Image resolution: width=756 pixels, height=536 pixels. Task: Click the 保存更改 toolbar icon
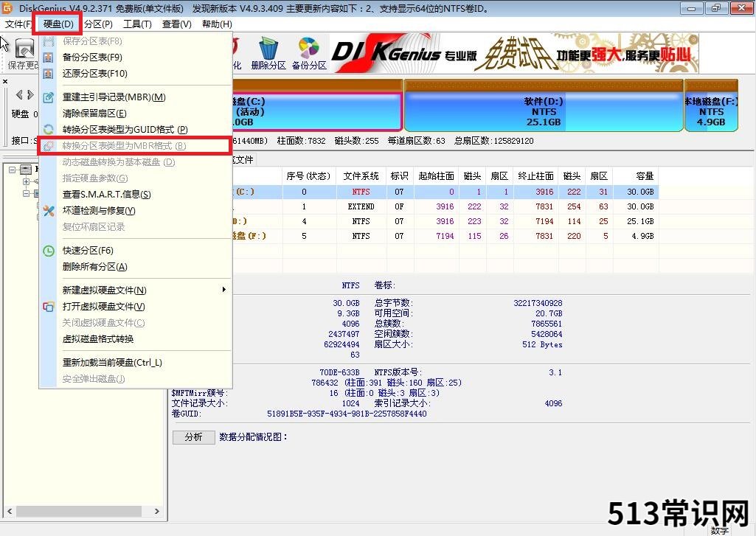(x=24, y=49)
